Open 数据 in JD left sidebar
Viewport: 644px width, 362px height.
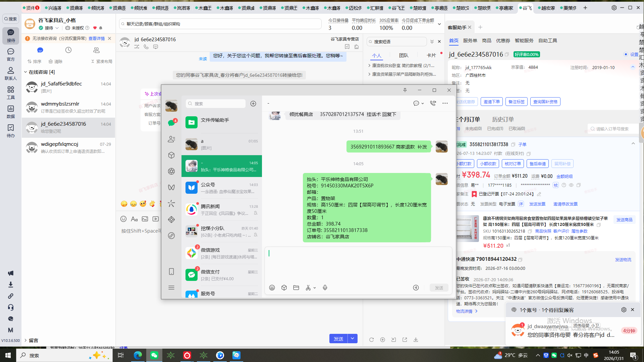11,112
